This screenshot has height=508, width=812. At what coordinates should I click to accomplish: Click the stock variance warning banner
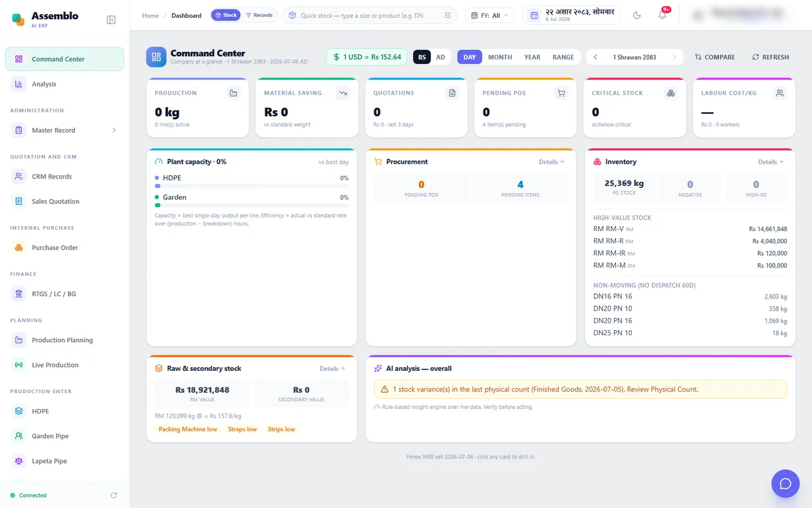[580, 389]
